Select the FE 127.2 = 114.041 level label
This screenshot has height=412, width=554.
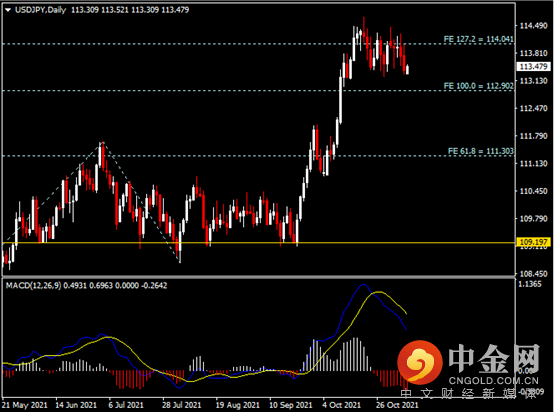point(478,39)
